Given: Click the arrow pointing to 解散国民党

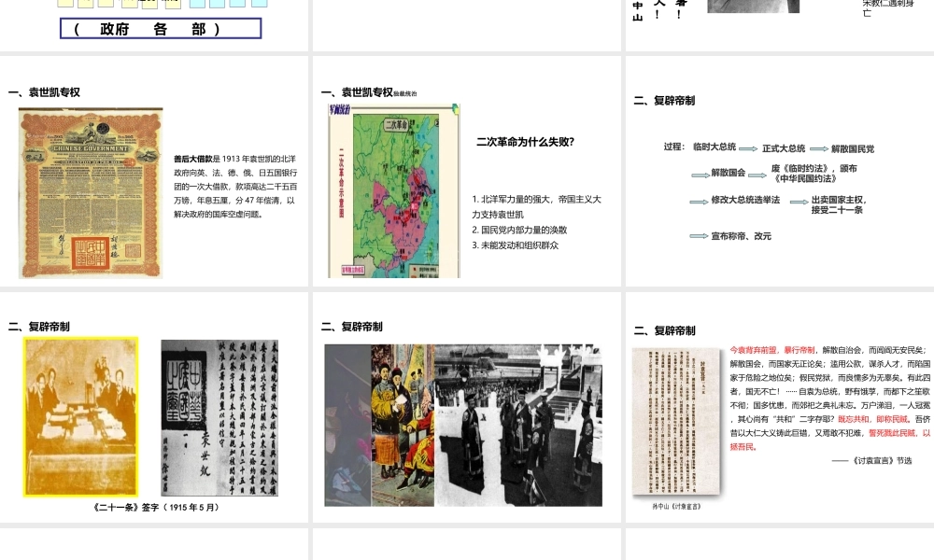Looking at the screenshot, I should 818,148.
